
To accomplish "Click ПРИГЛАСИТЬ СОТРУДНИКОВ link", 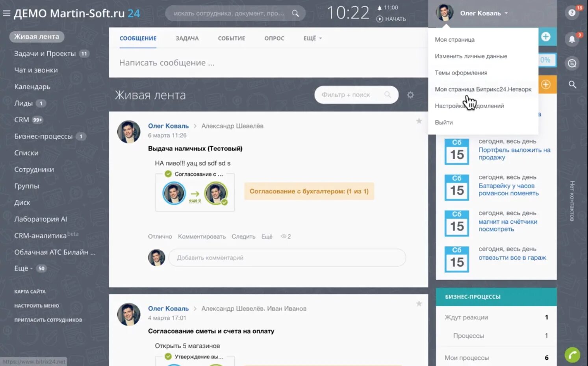I will click(x=48, y=320).
